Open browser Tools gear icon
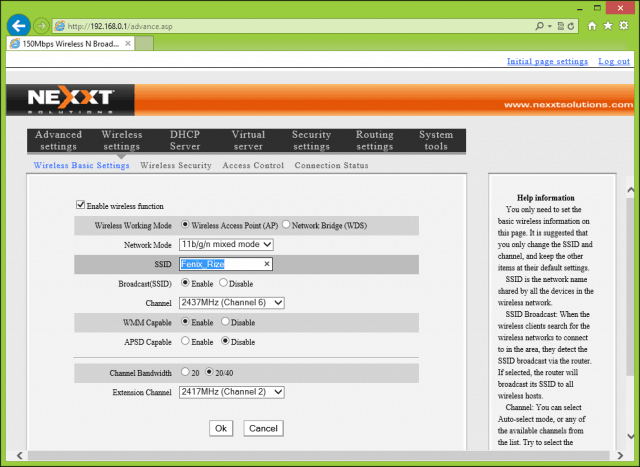The image size is (640, 467). coord(624,26)
